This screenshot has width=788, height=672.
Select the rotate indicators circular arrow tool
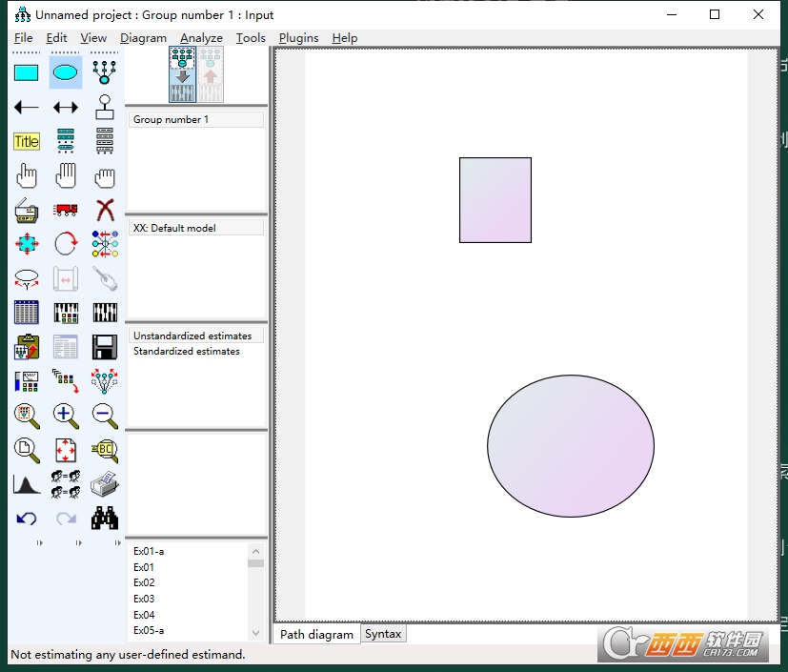point(66,244)
